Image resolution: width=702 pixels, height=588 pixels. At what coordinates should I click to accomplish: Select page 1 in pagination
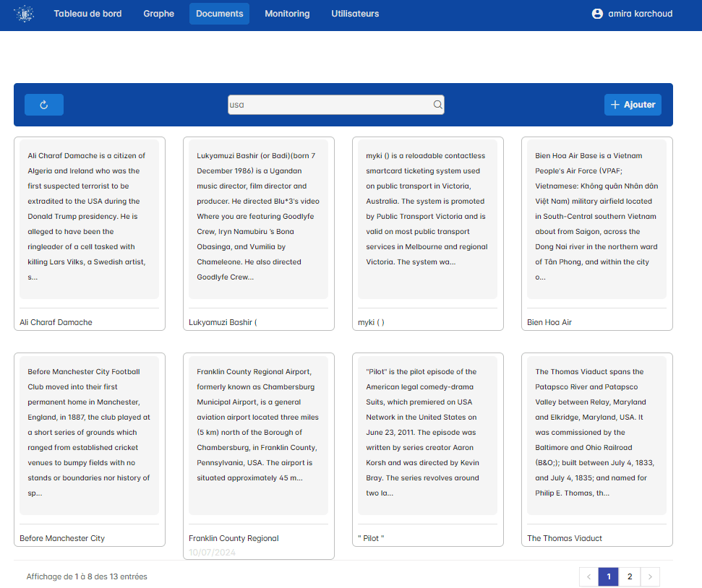click(x=608, y=576)
